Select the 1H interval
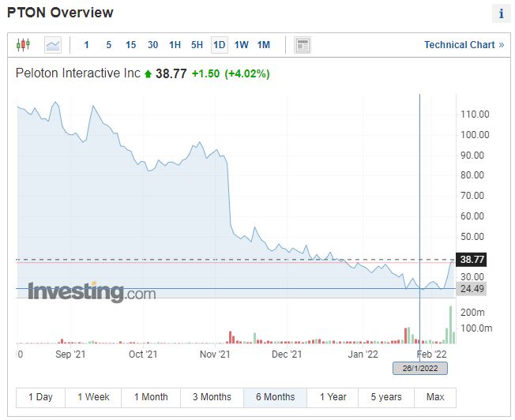The image size is (515, 420). 175,45
